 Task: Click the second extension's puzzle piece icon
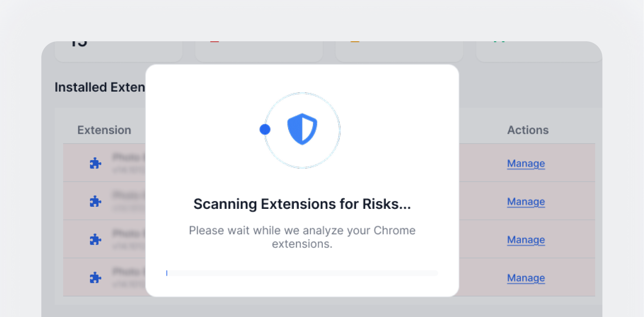95,201
